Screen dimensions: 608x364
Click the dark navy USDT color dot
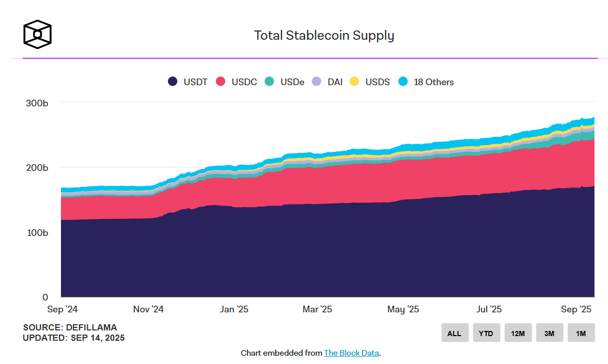(x=173, y=82)
